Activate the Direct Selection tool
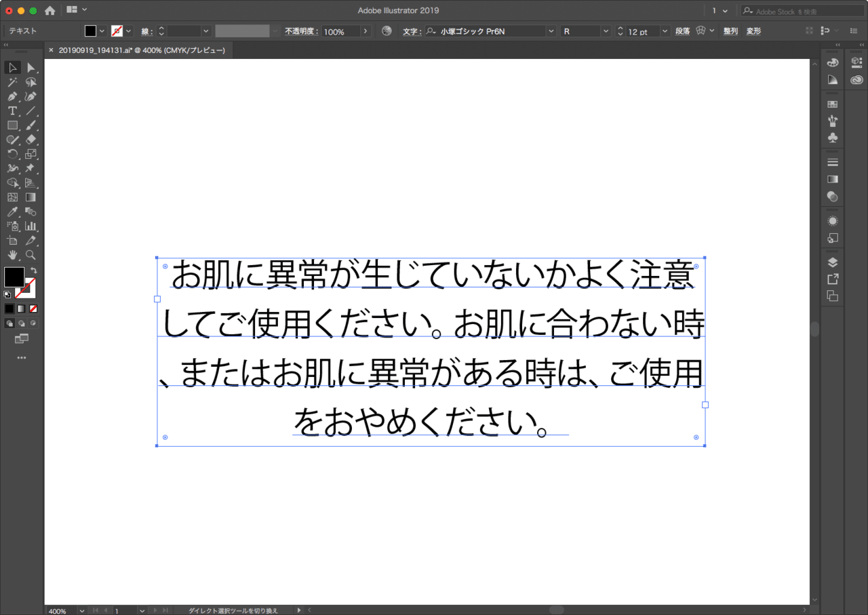Screen dimensions: 868x615 (31, 68)
